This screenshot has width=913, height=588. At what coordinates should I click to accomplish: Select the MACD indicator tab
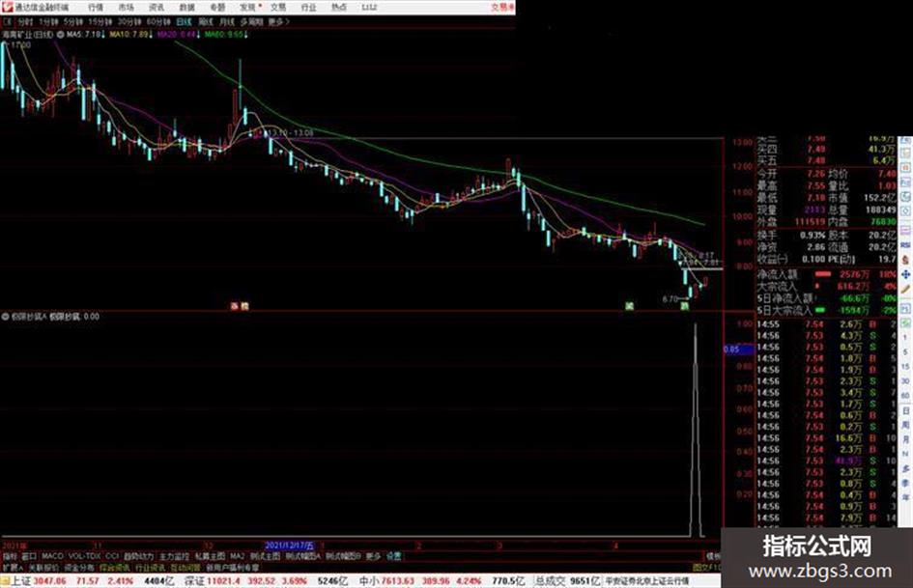[52, 556]
